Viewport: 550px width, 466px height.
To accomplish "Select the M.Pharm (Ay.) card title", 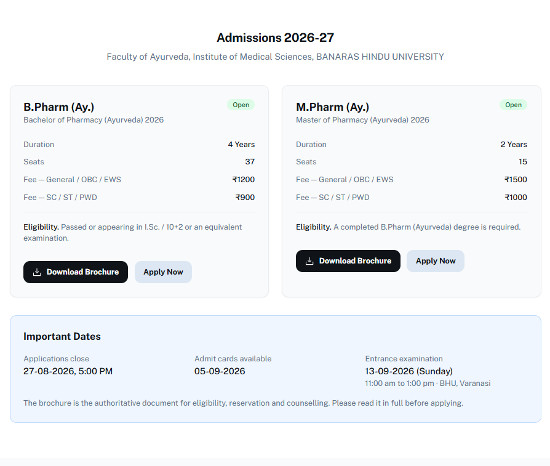I will pos(333,107).
